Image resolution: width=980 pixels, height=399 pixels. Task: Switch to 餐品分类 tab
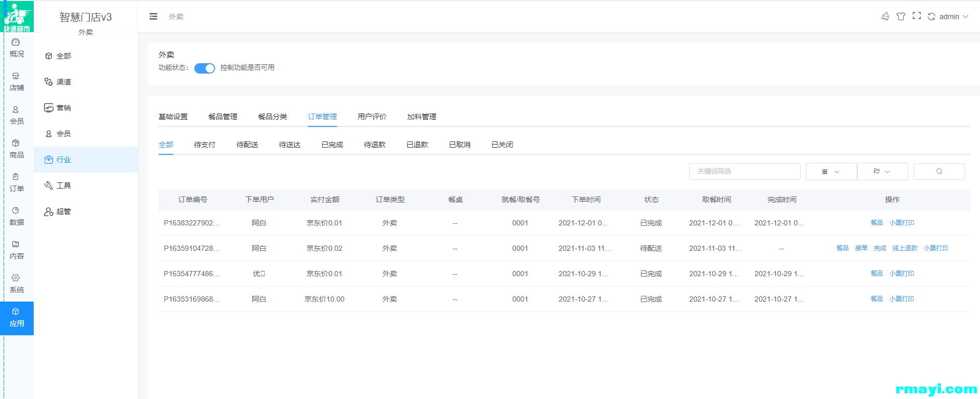[273, 117]
